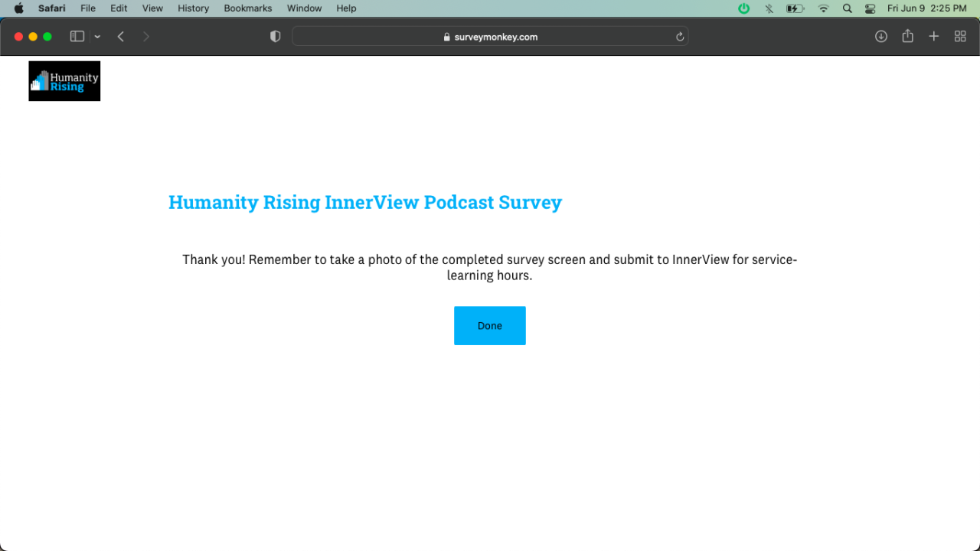980x551 pixels.
Task: Open the View menu
Action: point(153,8)
